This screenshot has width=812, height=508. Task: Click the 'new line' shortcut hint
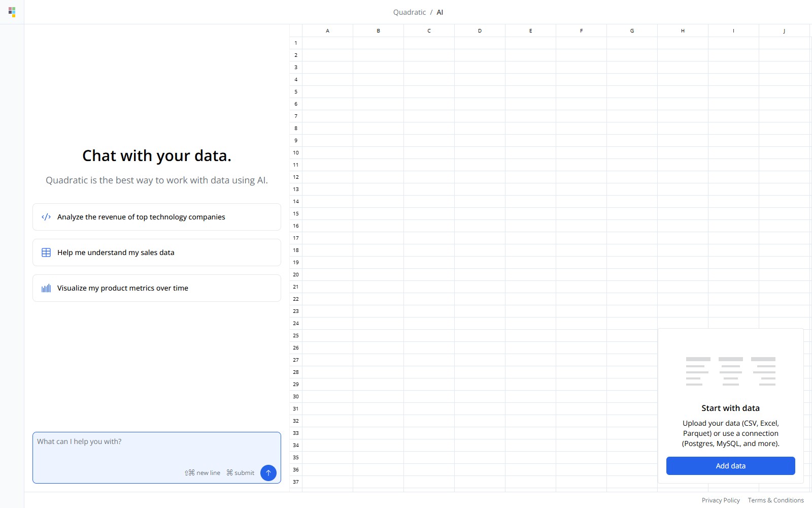pyautogui.click(x=202, y=473)
